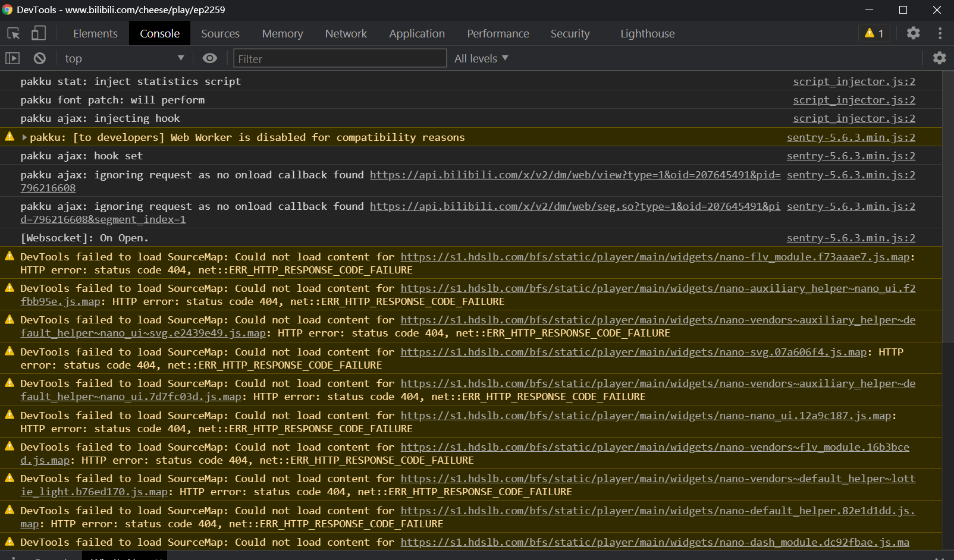Image resolution: width=954 pixels, height=560 pixels.
Task: Open sentry-5.6.3.min.js:2 link for seg.so row
Action: [x=851, y=206]
